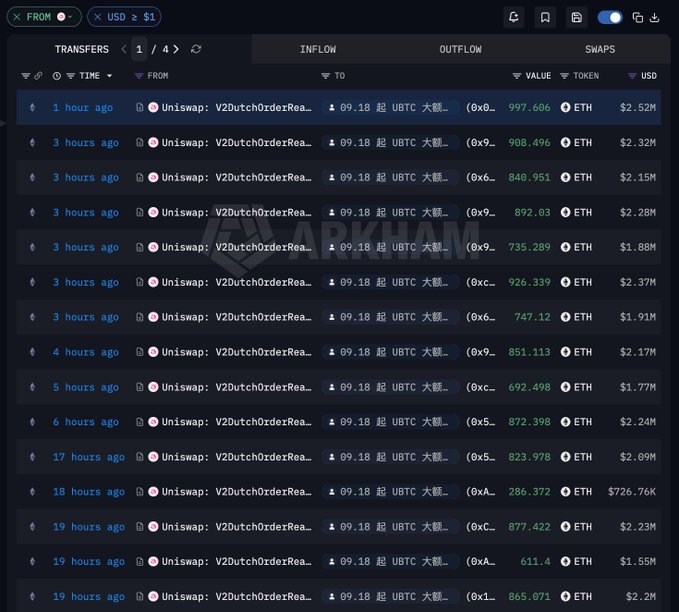Click the USD amount $2.52M
Screen dimensions: 679x612
click(x=637, y=107)
